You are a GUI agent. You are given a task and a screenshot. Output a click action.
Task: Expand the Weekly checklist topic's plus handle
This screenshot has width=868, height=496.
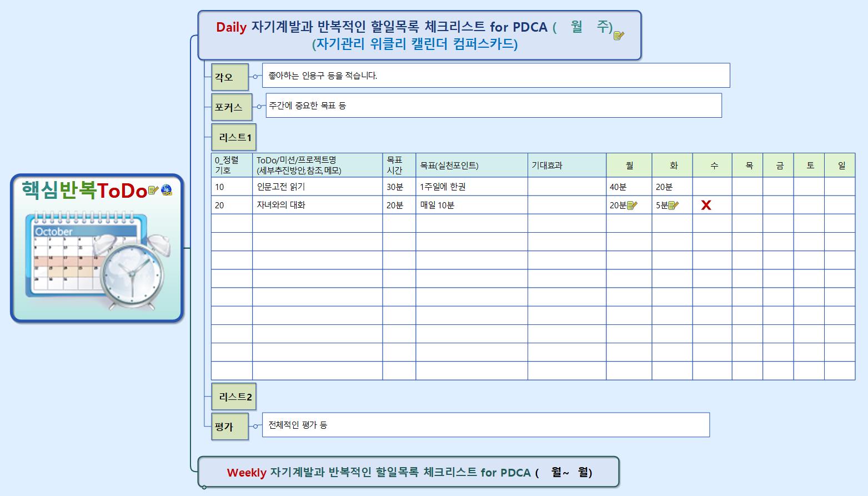(x=204, y=488)
